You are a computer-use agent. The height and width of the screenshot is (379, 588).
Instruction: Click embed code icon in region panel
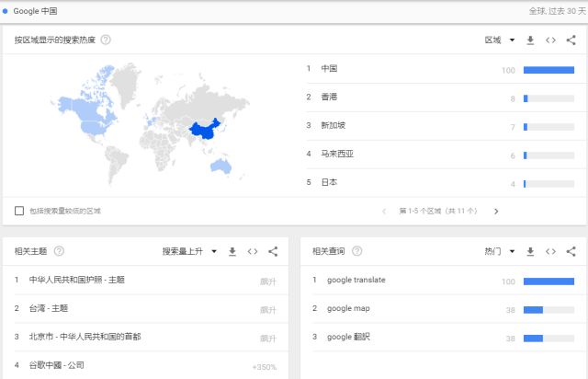(550, 40)
